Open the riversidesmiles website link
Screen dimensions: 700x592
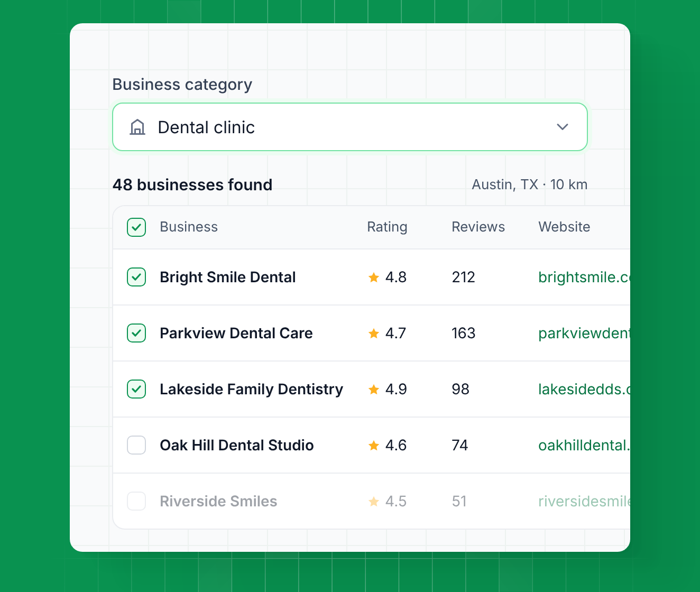[584, 501]
